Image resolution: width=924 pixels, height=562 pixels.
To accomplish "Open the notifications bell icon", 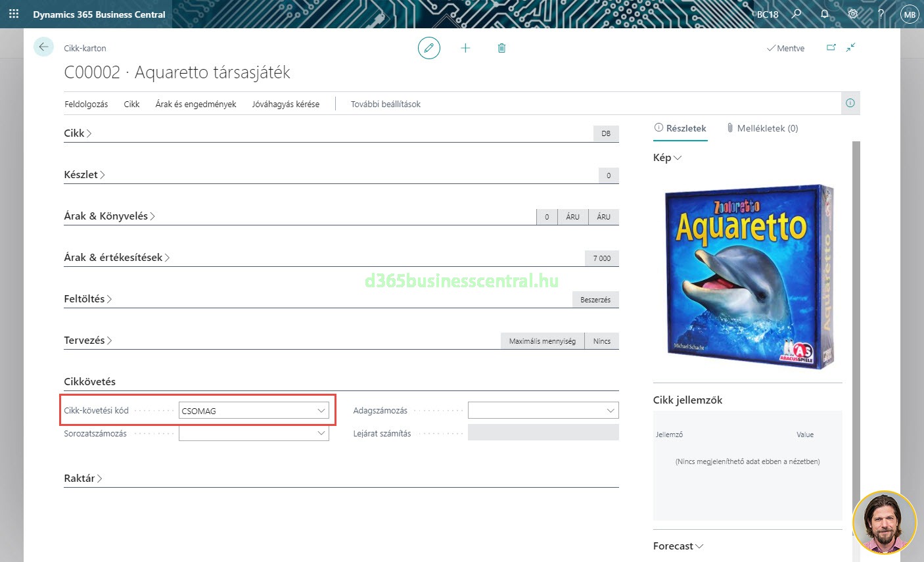I will 825,14.
